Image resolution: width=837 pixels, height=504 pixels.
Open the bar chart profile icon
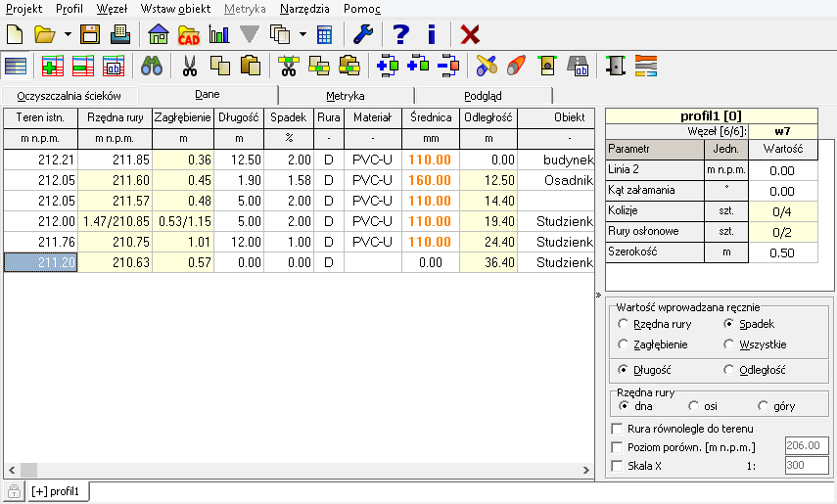[219, 34]
